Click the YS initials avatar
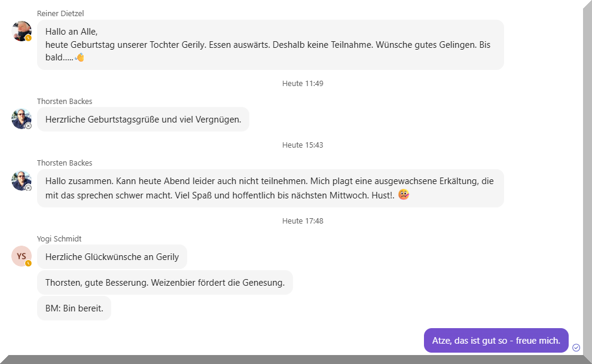The image size is (592, 364). [x=22, y=256]
